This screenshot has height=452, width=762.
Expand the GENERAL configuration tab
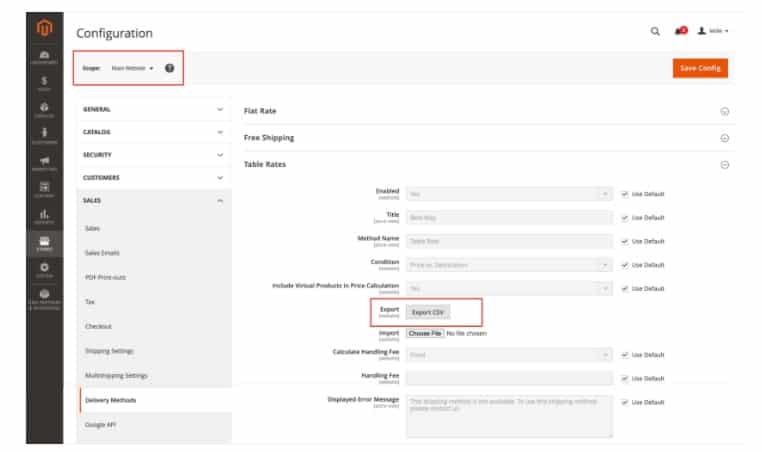pos(153,109)
